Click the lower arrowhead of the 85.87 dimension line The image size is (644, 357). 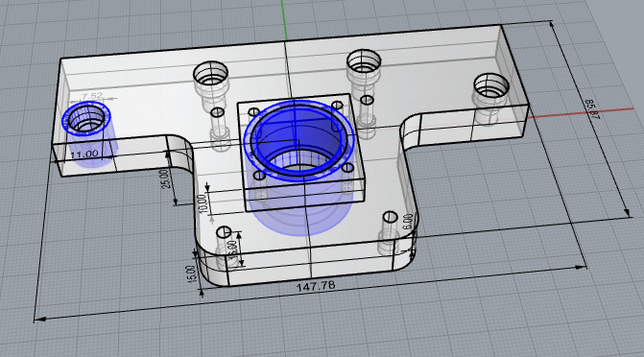[x=626, y=212]
